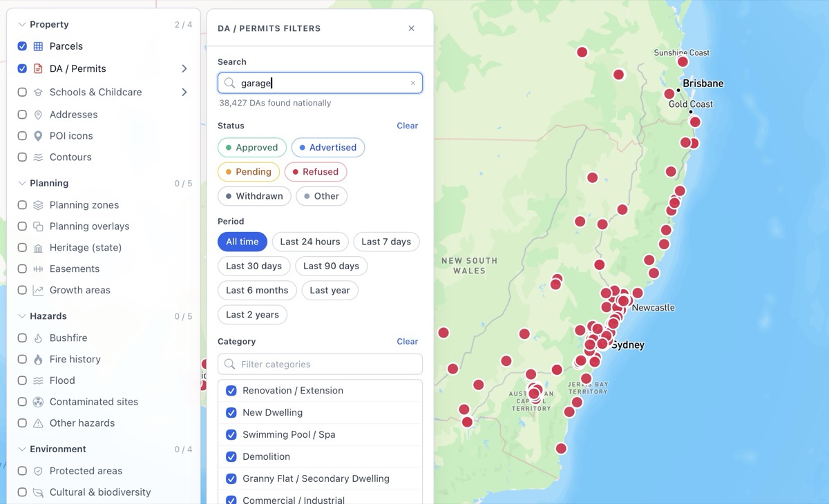Click the Planning overlays icon
The height and width of the screenshot is (504, 829).
pyautogui.click(x=38, y=226)
